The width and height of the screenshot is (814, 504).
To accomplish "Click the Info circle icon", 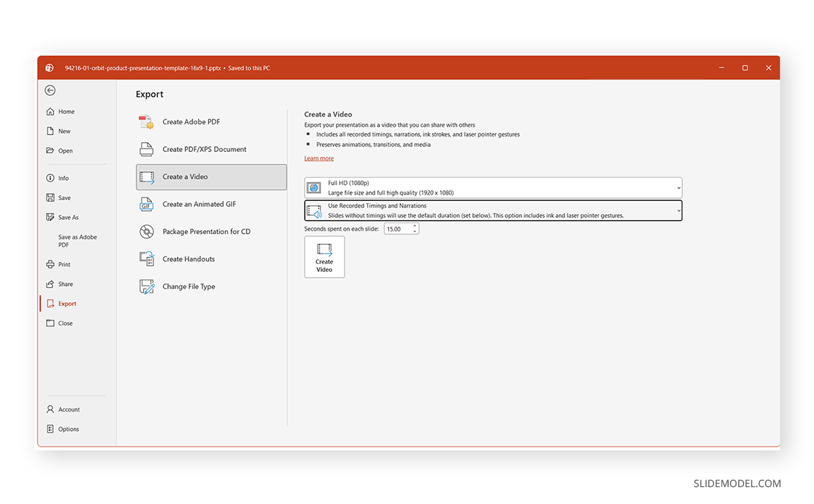I will (x=50, y=178).
